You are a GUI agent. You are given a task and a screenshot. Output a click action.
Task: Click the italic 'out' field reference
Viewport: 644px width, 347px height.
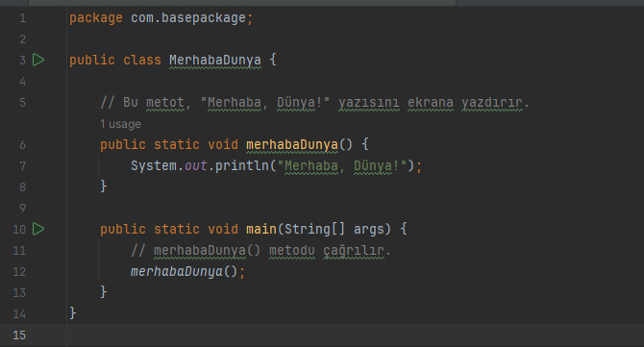click(196, 166)
